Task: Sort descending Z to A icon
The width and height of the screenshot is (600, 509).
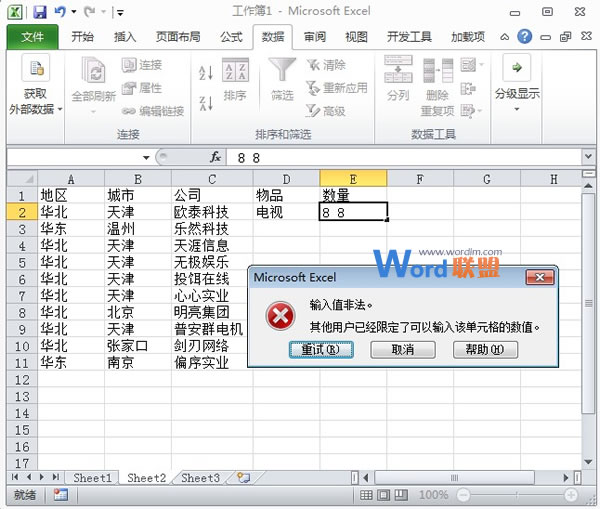Action: pos(206,103)
